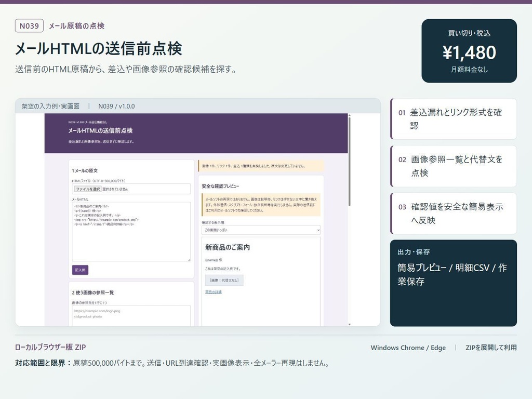Click the Windows Chrome / Edge text

(408, 348)
